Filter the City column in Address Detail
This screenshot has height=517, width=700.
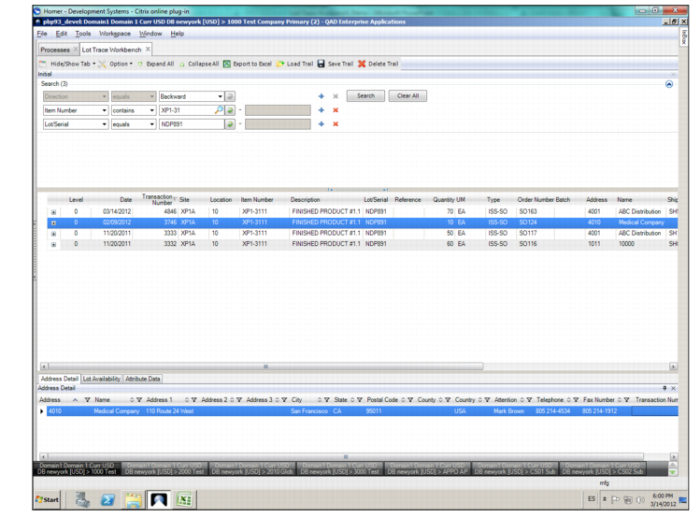327,400
